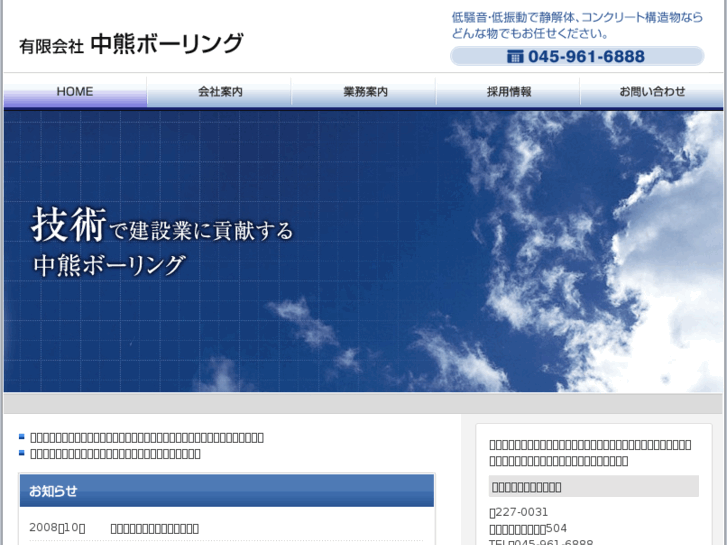Click the phone icon beside 045-961-6888

(x=515, y=57)
